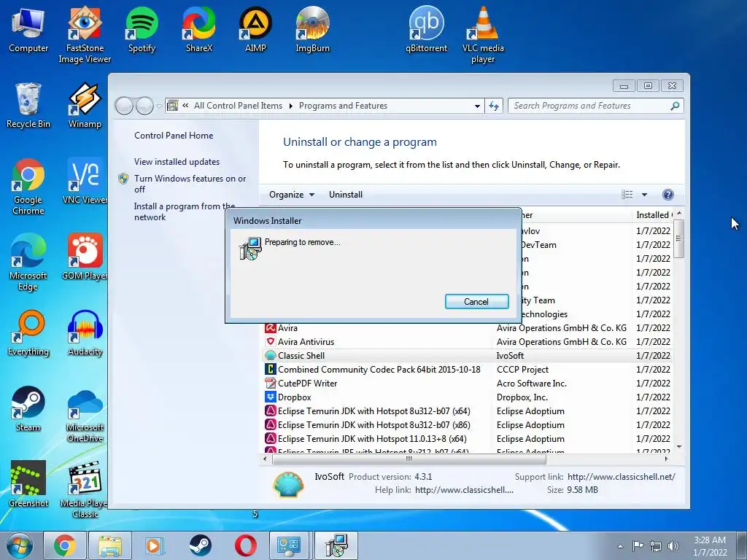Select the GOM Player desktop icon
Screen dimensions: 747x560
tap(85, 257)
